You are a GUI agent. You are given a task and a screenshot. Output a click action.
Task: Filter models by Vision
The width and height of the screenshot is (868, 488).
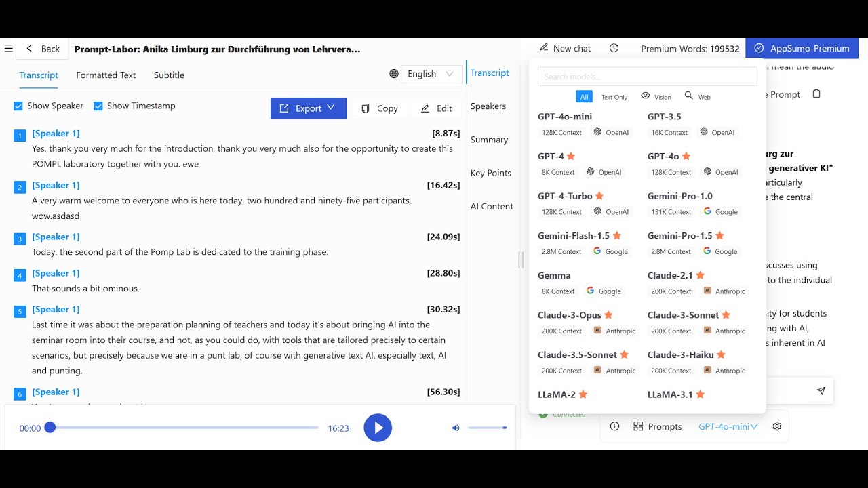coord(656,96)
